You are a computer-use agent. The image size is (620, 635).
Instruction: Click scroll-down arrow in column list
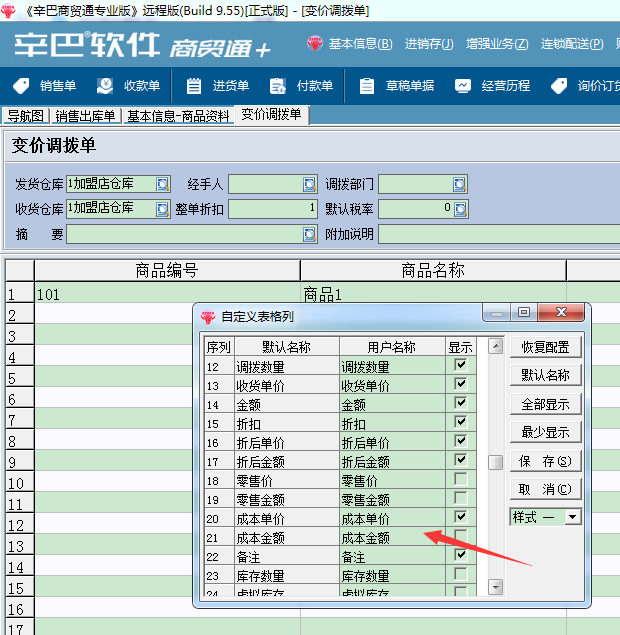coord(496,587)
